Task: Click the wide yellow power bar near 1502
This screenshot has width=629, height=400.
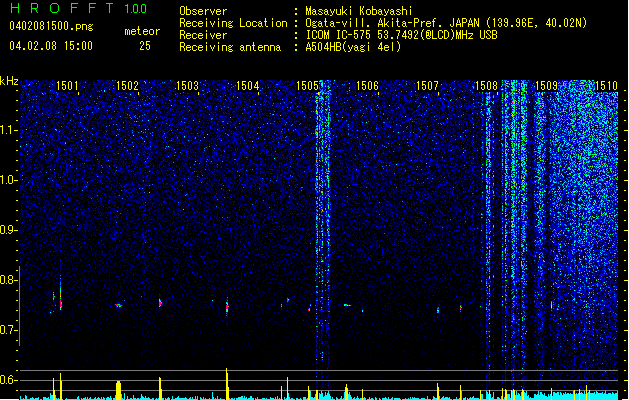Action: click(x=118, y=390)
